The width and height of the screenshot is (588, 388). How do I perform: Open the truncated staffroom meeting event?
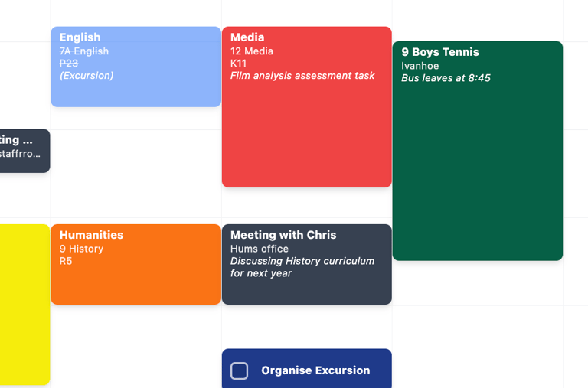23,151
